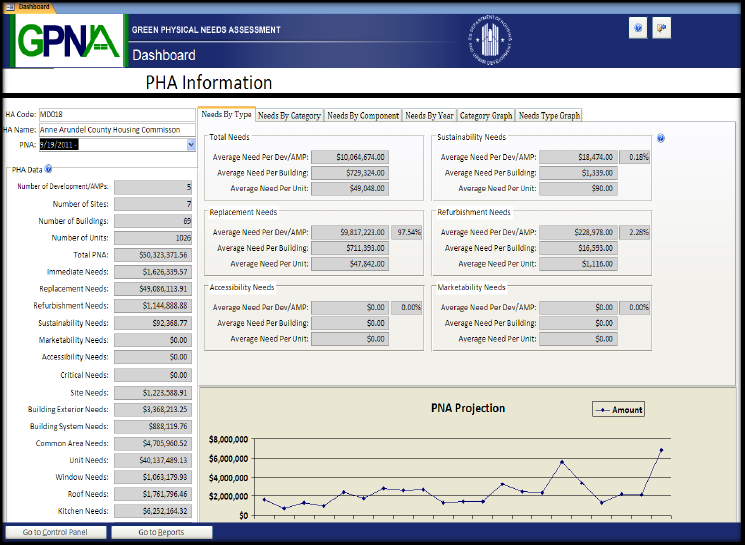Click the exit door icon in the header
Image resolution: width=745 pixels, height=545 pixels.
click(x=661, y=28)
